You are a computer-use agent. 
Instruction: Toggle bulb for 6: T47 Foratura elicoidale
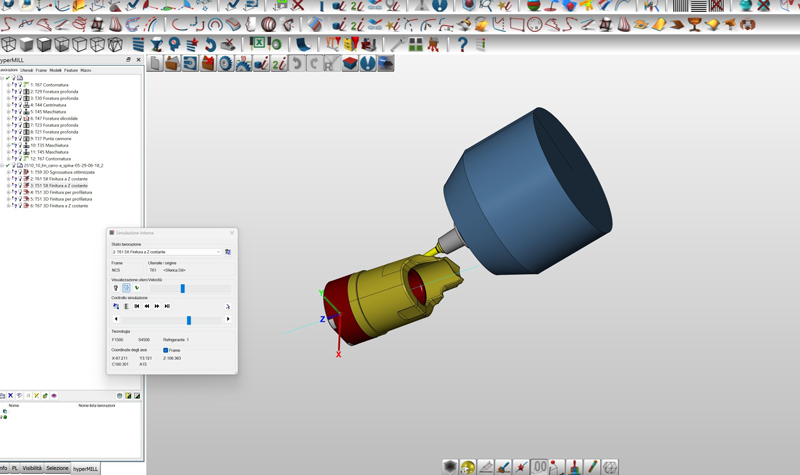click(20, 118)
